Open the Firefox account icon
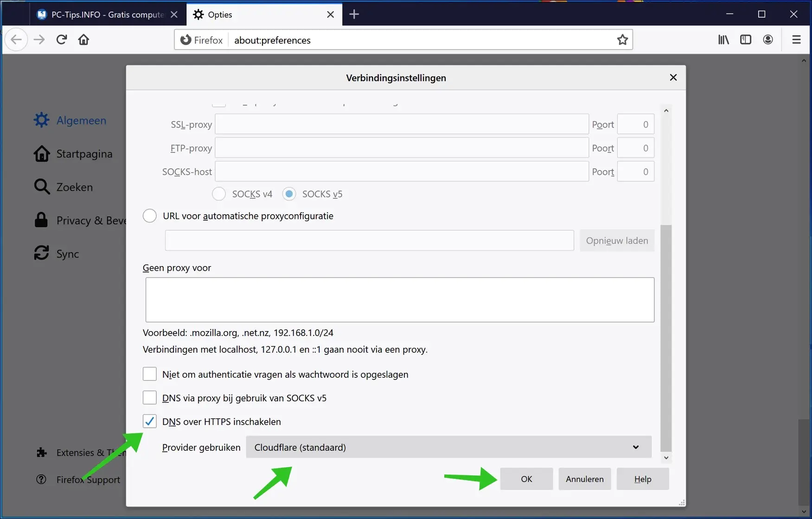 point(768,40)
